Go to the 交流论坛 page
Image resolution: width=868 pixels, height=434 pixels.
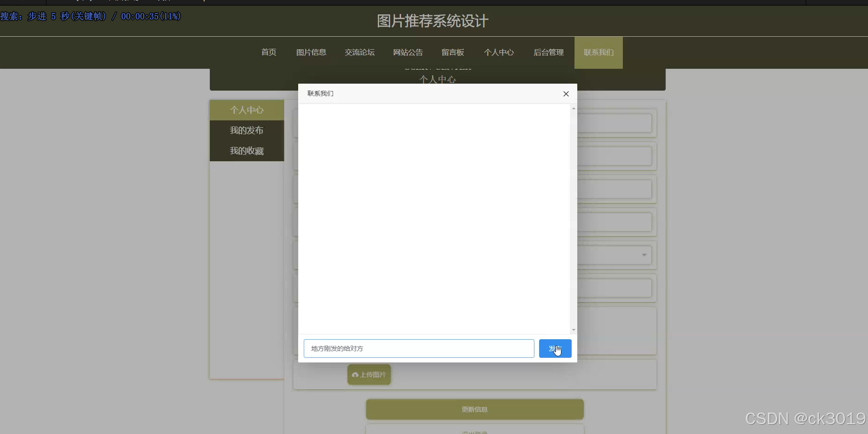359,53
